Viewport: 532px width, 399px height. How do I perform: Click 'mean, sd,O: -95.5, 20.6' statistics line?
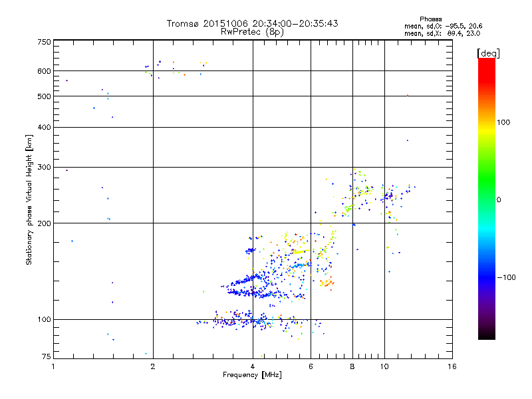443,26
